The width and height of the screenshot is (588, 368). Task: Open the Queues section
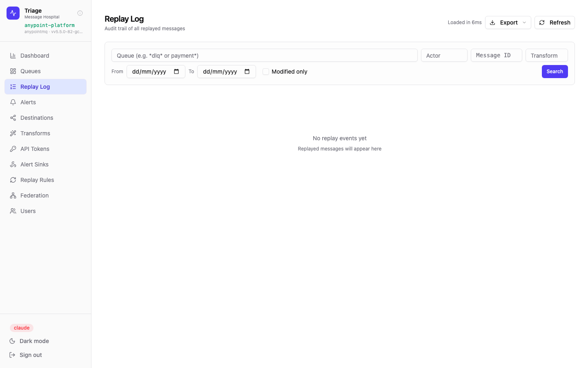(x=45, y=71)
